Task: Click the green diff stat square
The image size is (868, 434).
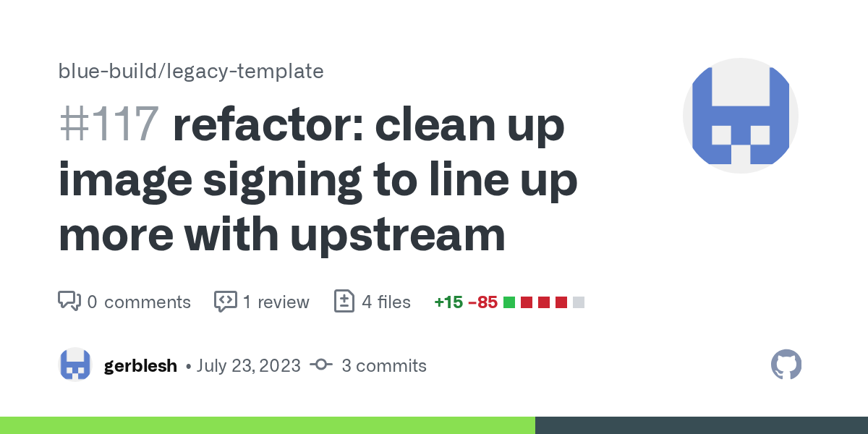Action: (x=509, y=302)
